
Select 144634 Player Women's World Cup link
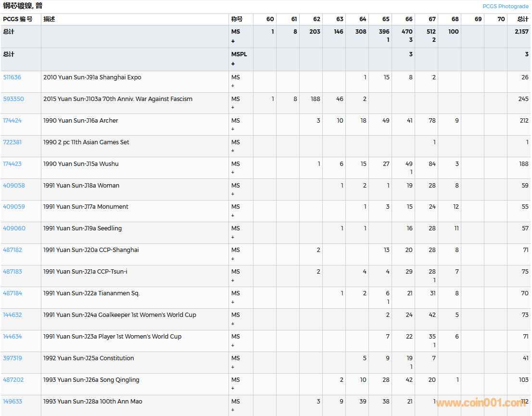(13, 337)
